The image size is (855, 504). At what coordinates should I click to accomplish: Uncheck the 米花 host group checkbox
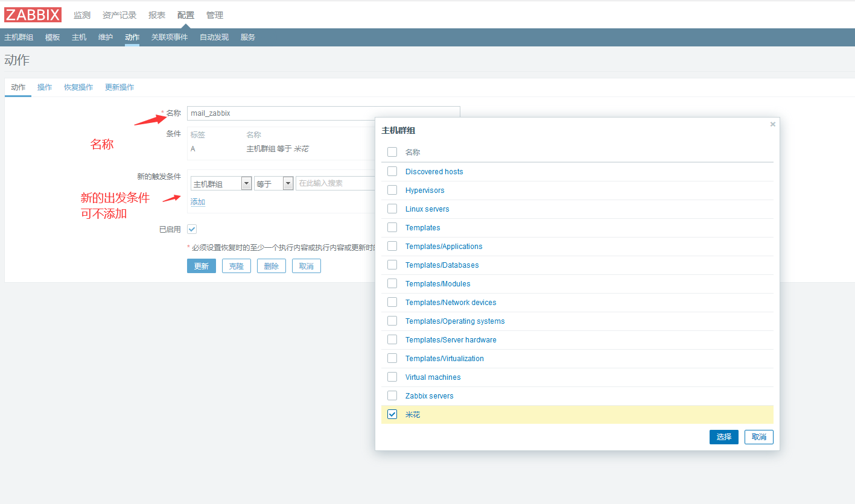coord(392,414)
